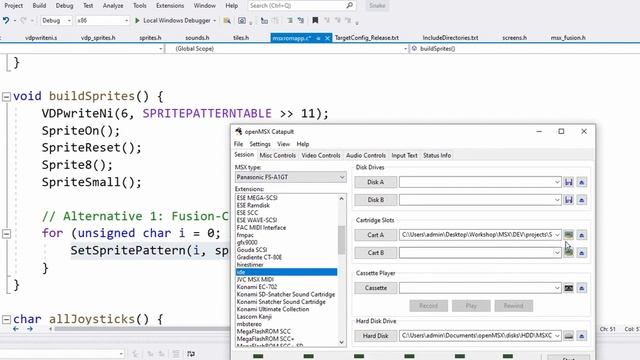Eject Disk B
Viewport: 640px width, 360px height.
pos(582,200)
